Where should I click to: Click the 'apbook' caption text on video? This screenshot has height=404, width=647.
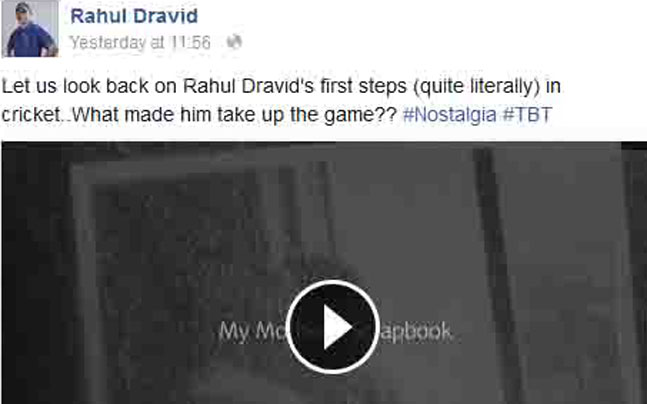(416, 331)
